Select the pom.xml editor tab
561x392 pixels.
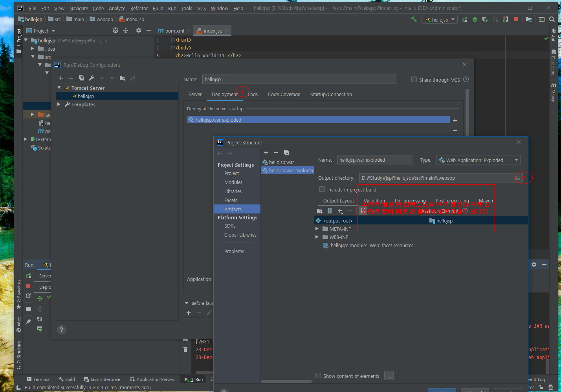[174, 31]
